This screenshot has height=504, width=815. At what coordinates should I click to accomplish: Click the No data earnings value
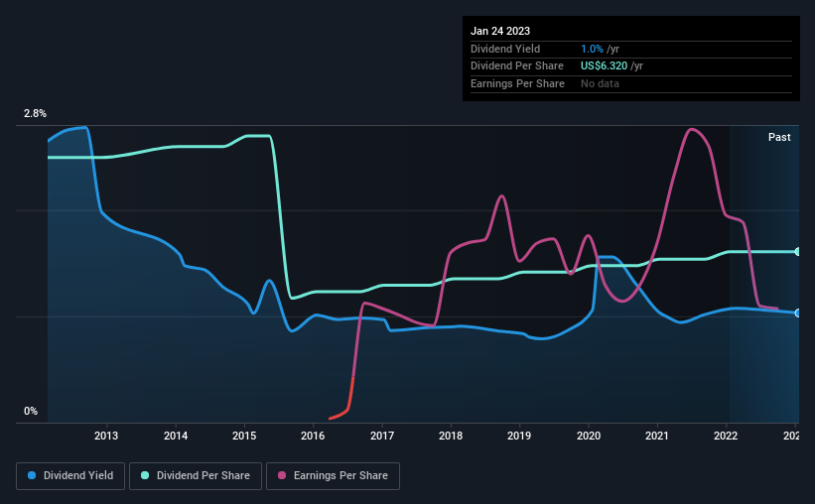pyautogui.click(x=600, y=83)
